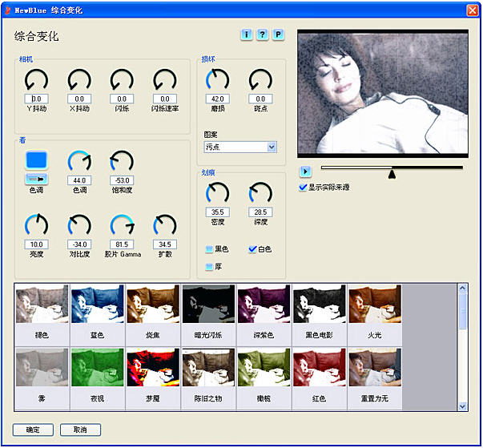Adjust the 斑点 dial knob
Viewport: 483px width, 448px height.
260,80
